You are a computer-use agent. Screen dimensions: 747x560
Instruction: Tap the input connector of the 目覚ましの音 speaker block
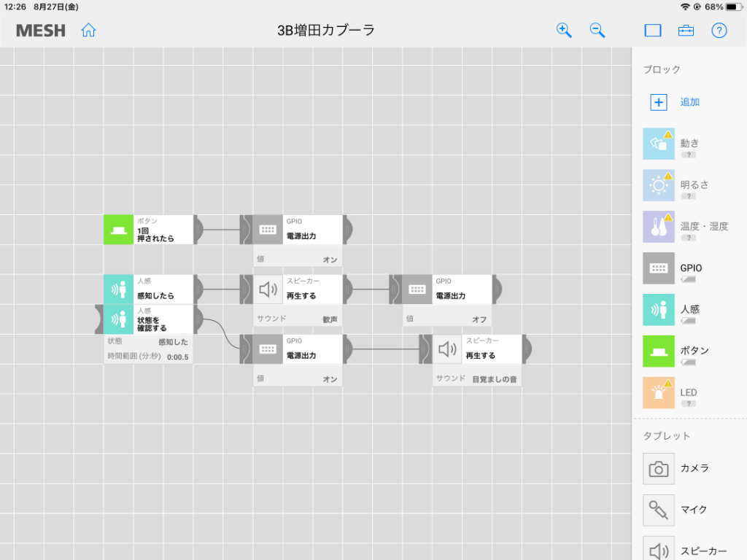[x=425, y=349]
